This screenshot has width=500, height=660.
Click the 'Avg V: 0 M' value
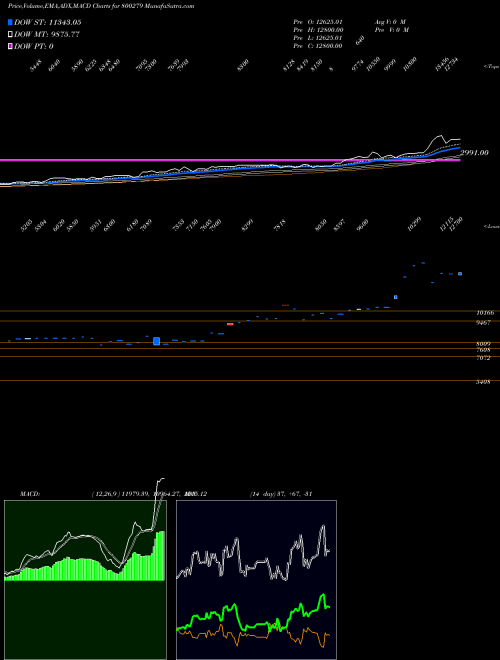390,22
